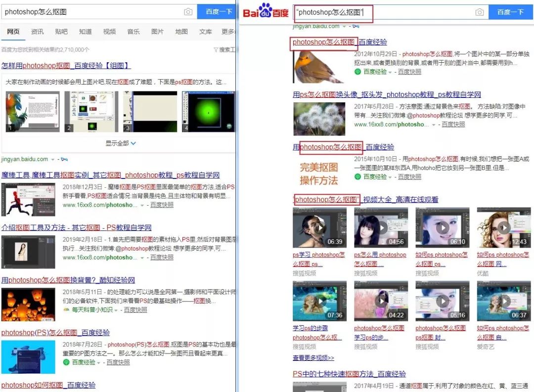Viewport: 534px width, 392px height.
Task: Open dropdown arrow after 百度经验 in 2018年7月28日 result
Action: 99,363
